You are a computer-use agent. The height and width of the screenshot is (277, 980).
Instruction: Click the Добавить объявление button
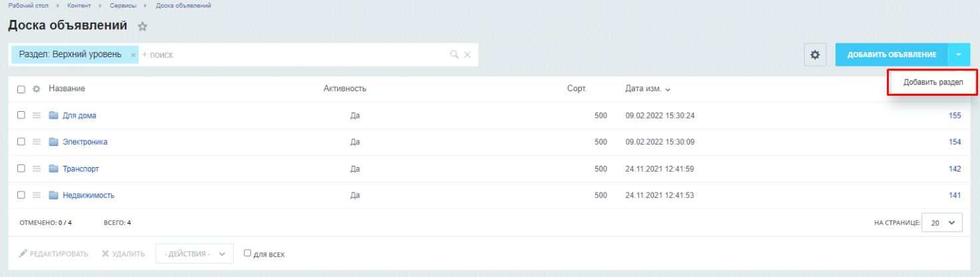pyautogui.click(x=891, y=55)
